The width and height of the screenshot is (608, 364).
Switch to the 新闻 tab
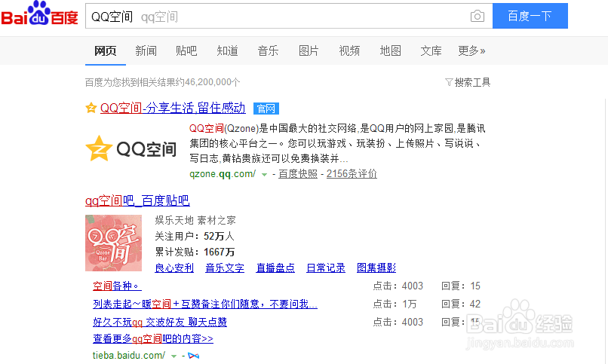146,50
